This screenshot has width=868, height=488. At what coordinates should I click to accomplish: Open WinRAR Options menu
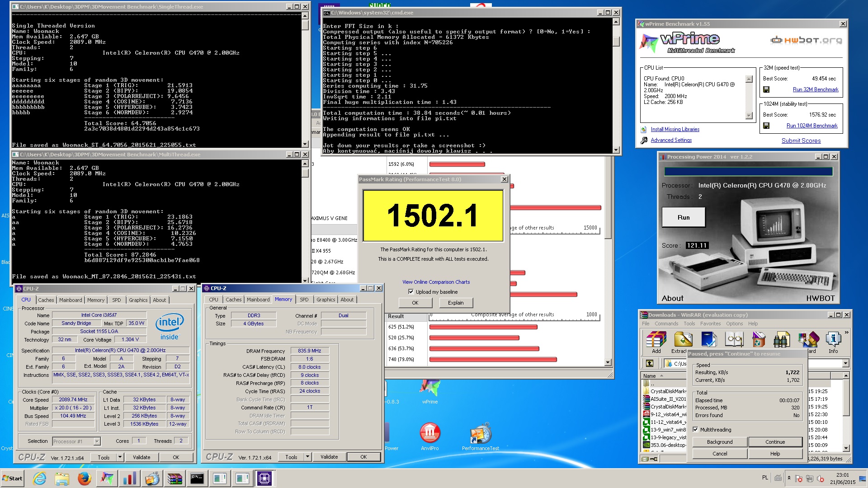pos(734,324)
